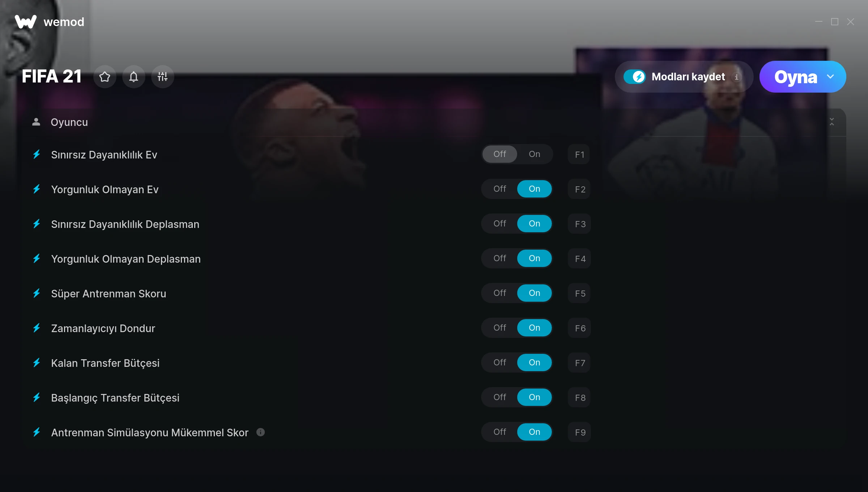Screen dimensions: 868x492
Task: Open the Oyna button dropdown arrow
Action: coord(830,77)
